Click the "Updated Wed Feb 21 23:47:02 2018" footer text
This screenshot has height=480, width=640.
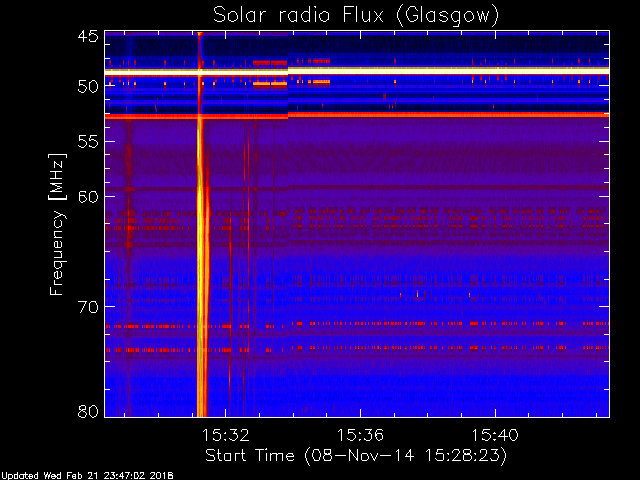click(87, 476)
